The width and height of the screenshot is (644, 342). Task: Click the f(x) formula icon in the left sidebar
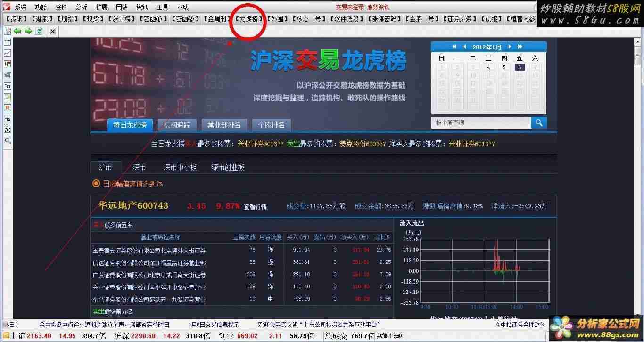coord(8,130)
